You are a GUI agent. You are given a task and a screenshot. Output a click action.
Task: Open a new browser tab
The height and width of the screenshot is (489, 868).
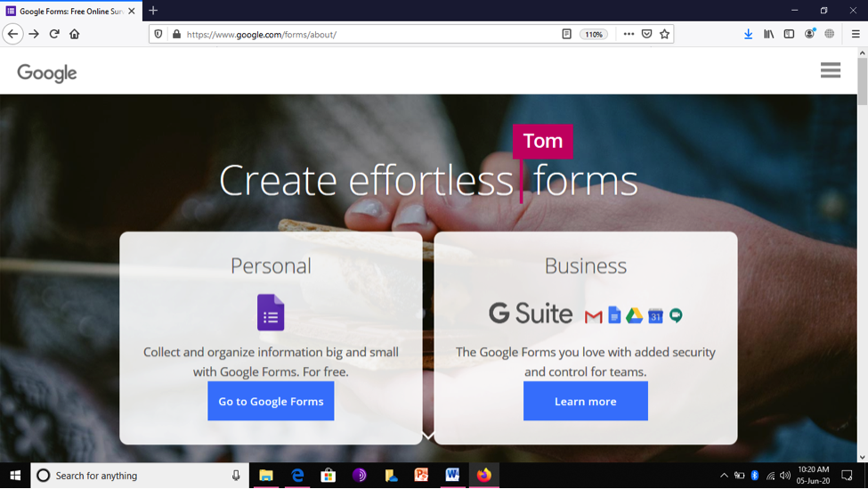coord(153,11)
